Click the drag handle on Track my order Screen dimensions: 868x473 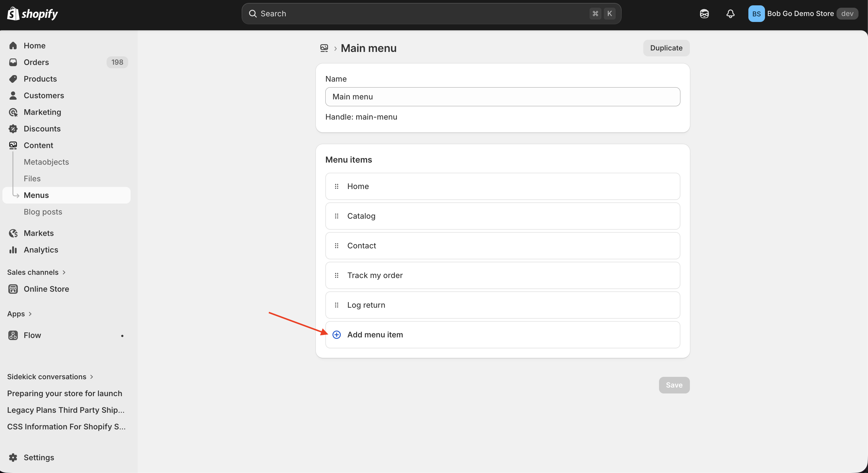[x=336, y=275]
